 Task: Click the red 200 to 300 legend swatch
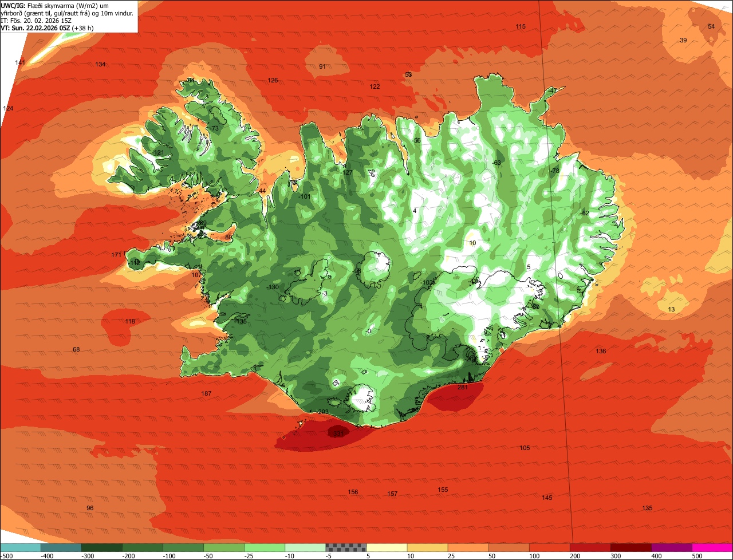pyautogui.click(x=590, y=547)
